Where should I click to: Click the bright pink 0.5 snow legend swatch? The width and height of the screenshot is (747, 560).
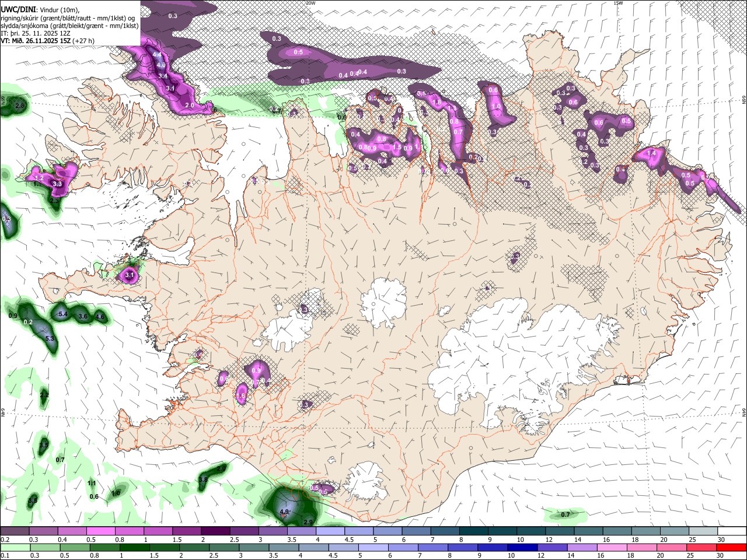click(100, 531)
